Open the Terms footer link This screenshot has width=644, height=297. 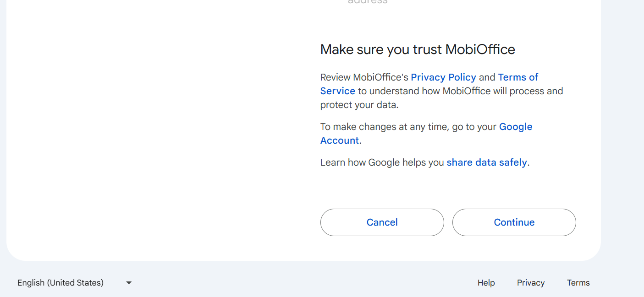[x=578, y=283]
